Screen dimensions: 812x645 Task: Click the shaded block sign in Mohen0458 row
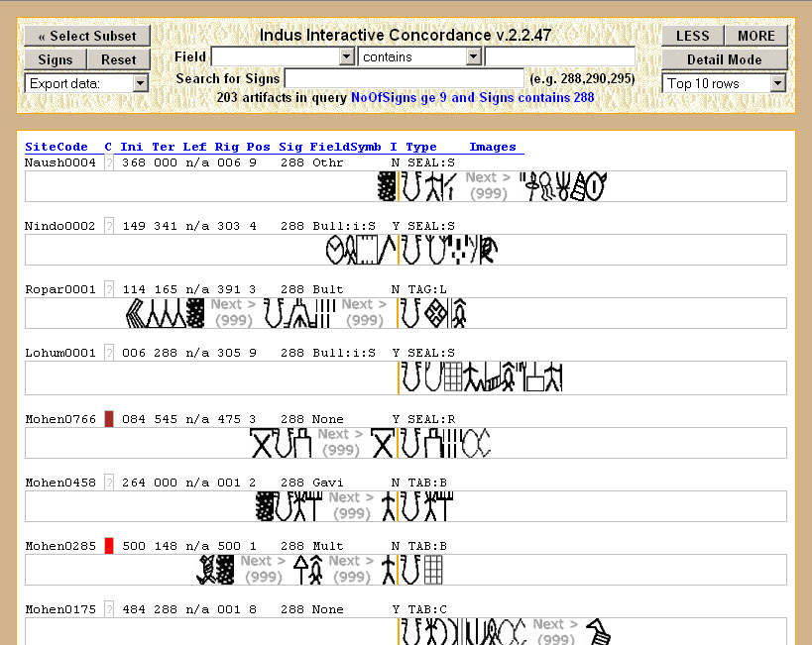[x=265, y=506]
